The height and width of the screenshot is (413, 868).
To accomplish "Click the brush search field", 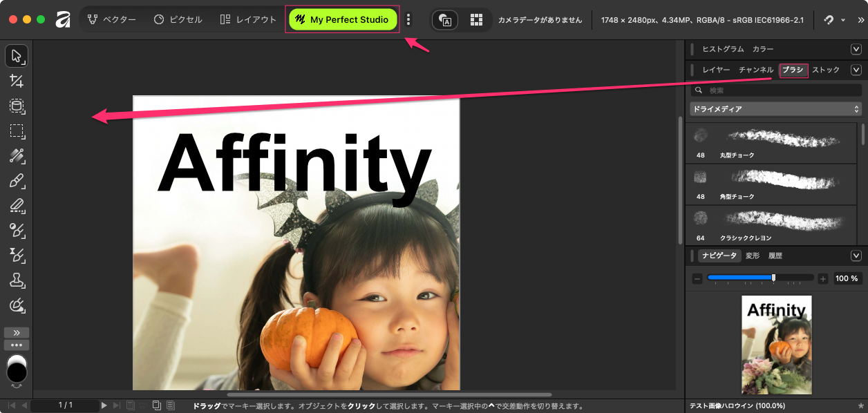I will click(x=781, y=90).
